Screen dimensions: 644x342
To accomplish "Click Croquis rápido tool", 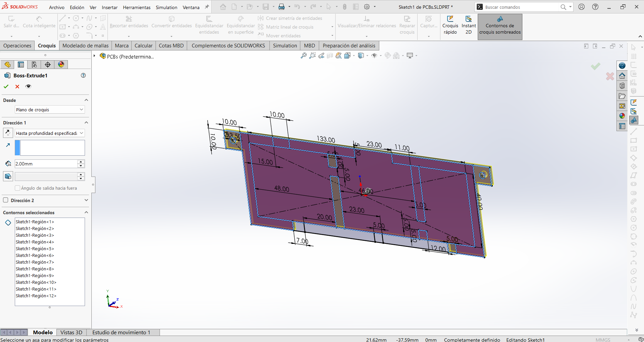I will [x=450, y=26].
